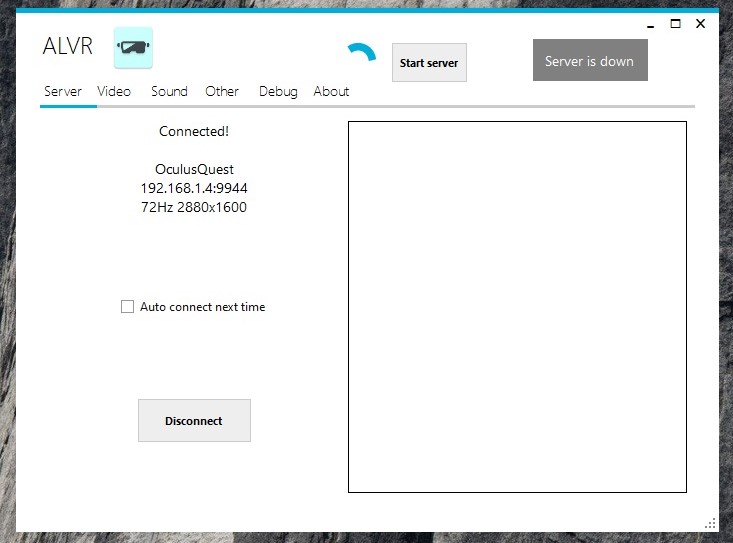Screen dimensions: 733x543
Task: Click the Server is down status indicator
Action: point(590,60)
